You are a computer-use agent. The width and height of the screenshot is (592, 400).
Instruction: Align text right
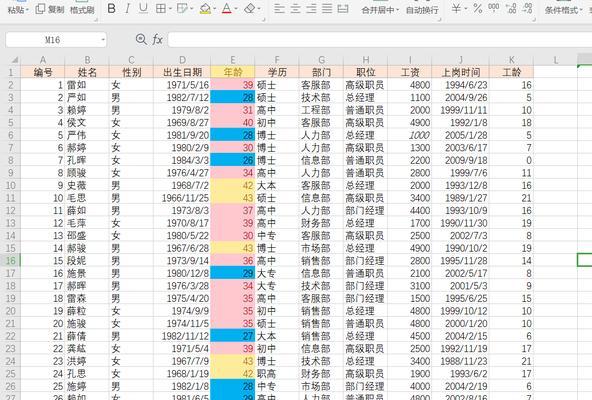coord(311,8)
